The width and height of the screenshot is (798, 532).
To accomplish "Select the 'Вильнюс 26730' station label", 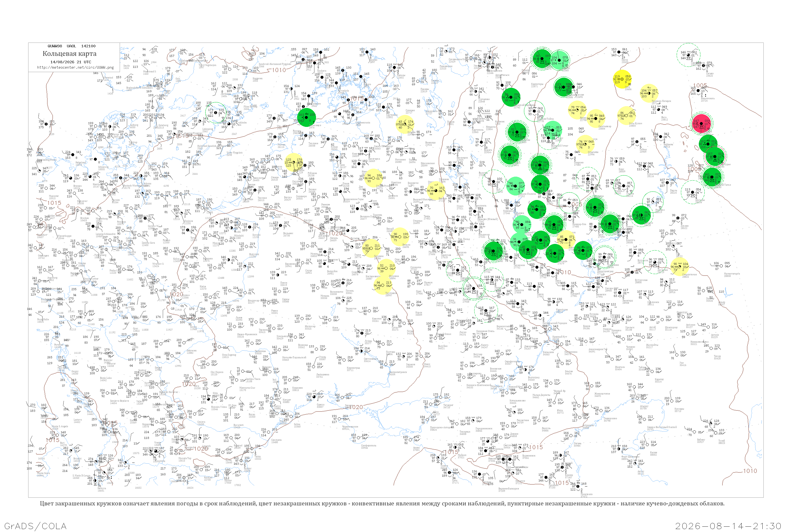I will 288,234.
